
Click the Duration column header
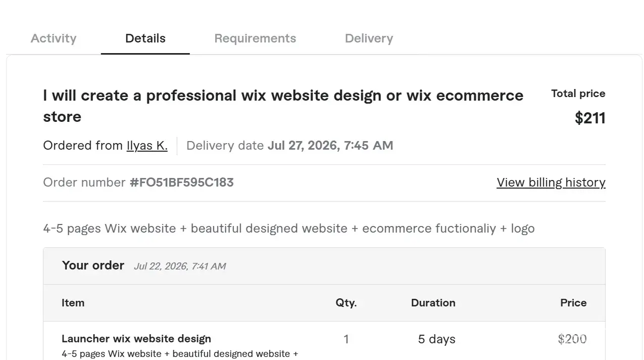433,303
